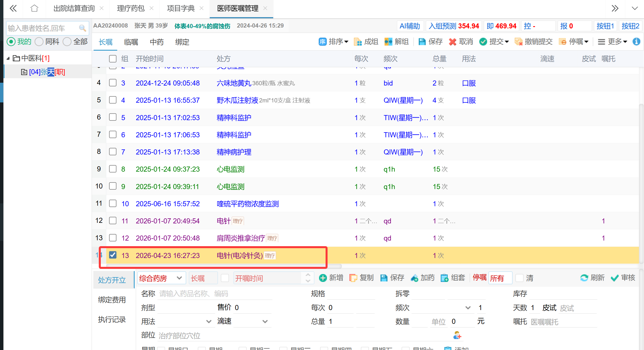The height and width of the screenshot is (350, 644).
Task: Open the 出院结算查询 tab
Action: pos(74,8)
